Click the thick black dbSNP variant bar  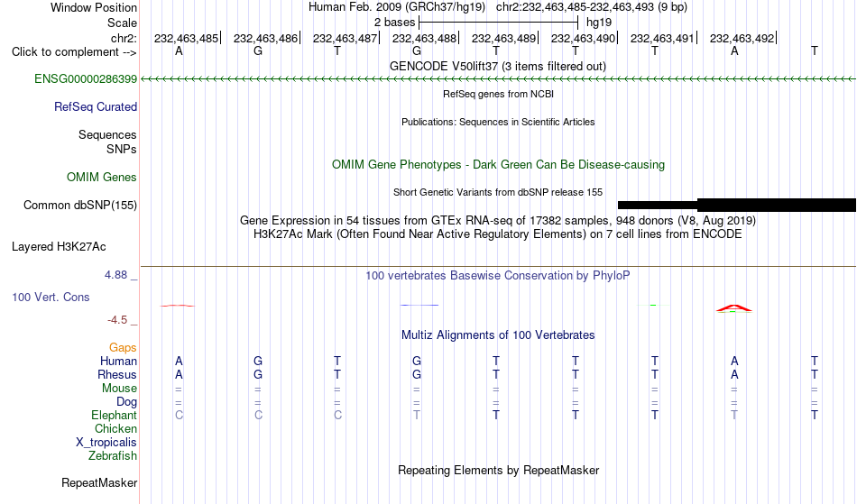coord(777,206)
